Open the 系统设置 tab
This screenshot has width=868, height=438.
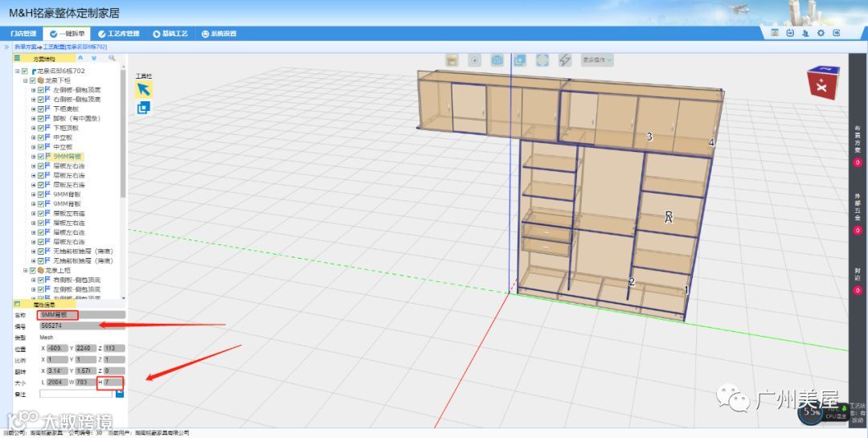(x=219, y=34)
